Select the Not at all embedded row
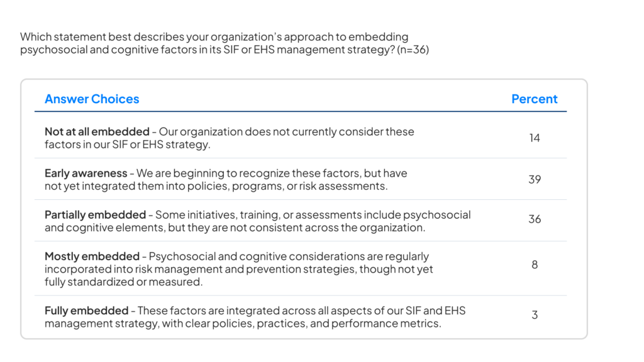Screen dimensions: 644x362 pos(301,138)
